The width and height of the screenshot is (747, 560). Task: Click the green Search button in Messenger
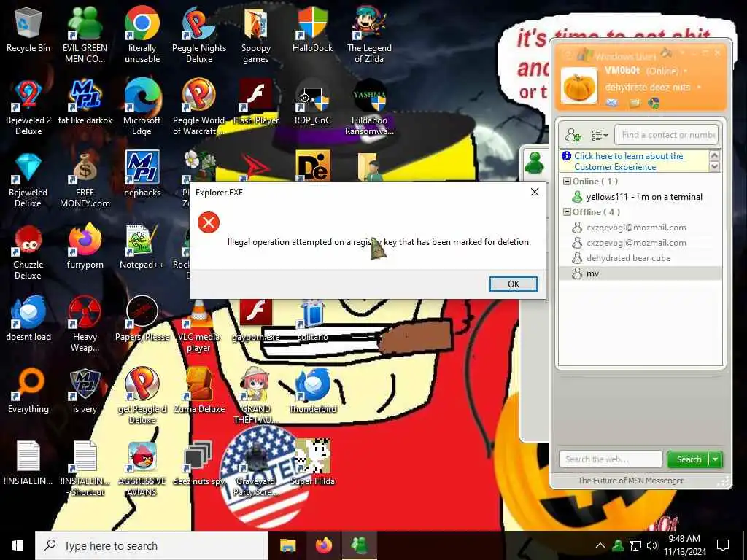(689, 459)
